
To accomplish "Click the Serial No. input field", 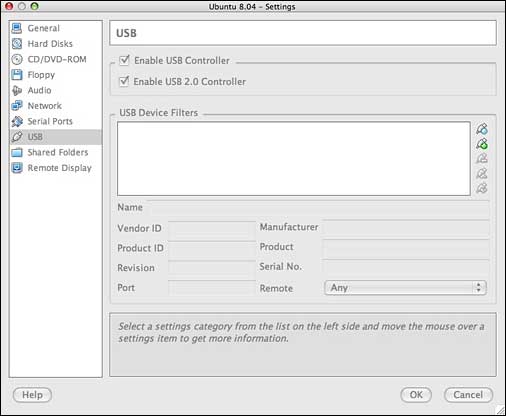I will [406, 267].
